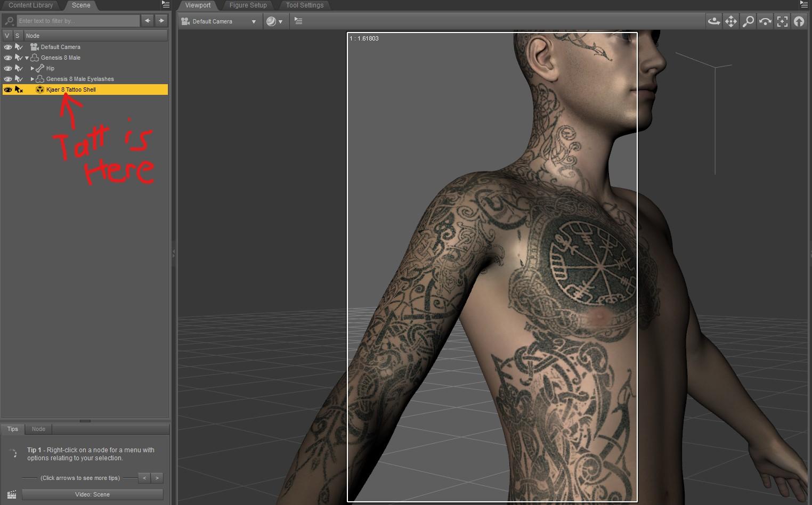This screenshot has height=505, width=812.
Task: Open the Figure Setup tab
Action: point(248,5)
